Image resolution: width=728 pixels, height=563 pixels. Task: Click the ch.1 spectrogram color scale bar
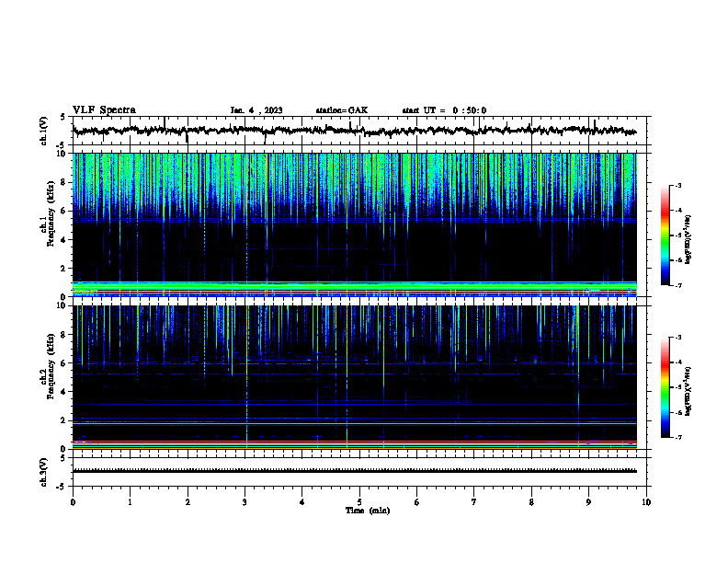(665, 236)
